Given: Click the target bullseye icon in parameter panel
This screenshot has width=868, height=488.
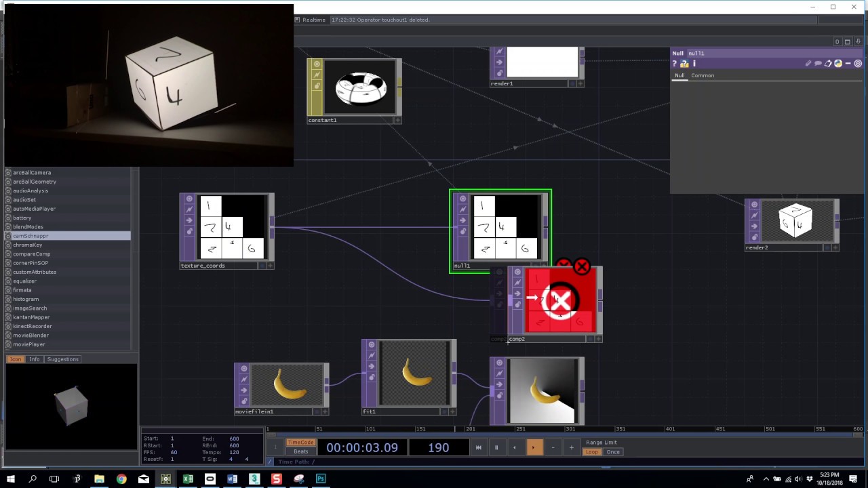Looking at the screenshot, I should pyautogui.click(x=858, y=64).
